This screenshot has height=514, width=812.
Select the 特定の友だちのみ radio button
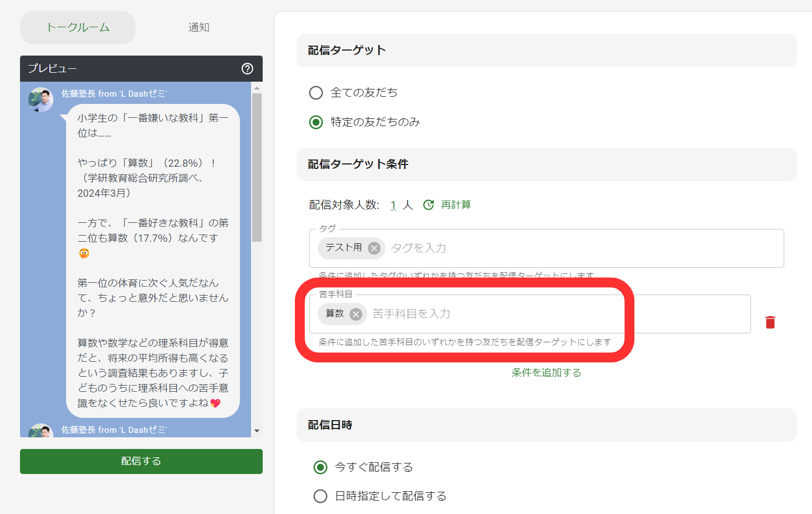[316, 122]
